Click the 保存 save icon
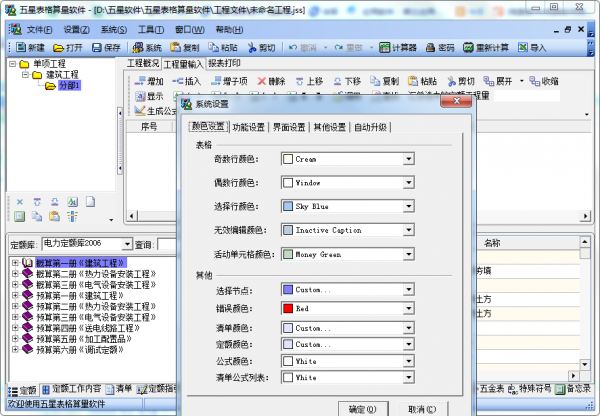Image resolution: width=600 pixels, height=416 pixels. (97, 47)
